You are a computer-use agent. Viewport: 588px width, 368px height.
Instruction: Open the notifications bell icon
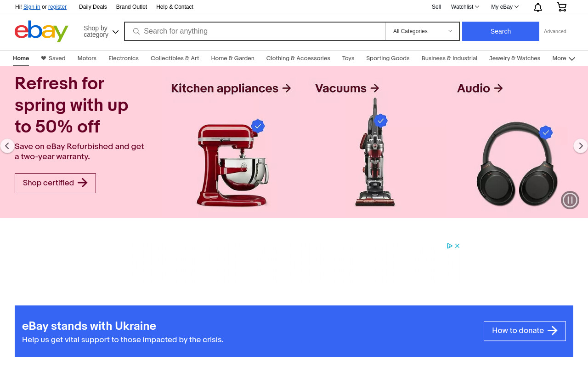pyautogui.click(x=538, y=7)
